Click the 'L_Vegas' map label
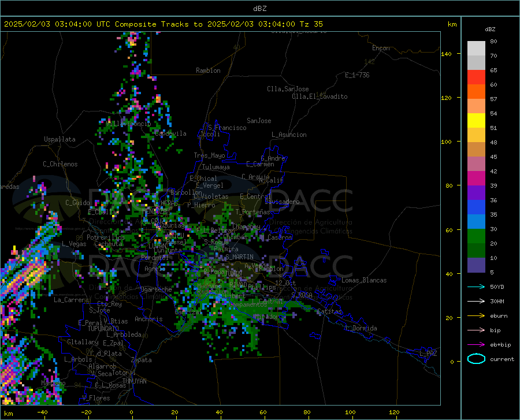 pos(74,244)
